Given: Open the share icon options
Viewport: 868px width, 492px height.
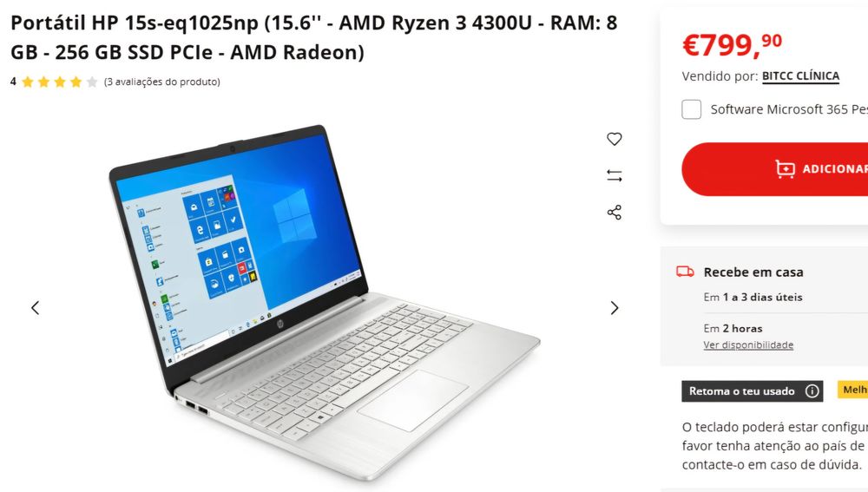Looking at the screenshot, I should tap(614, 213).
